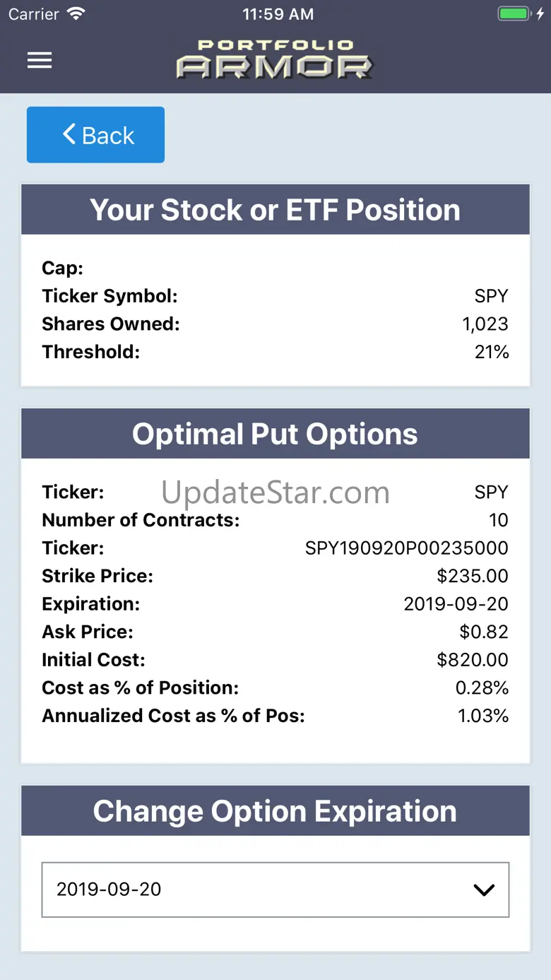
Task: Open the option expiration dropdown
Action: click(x=275, y=890)
